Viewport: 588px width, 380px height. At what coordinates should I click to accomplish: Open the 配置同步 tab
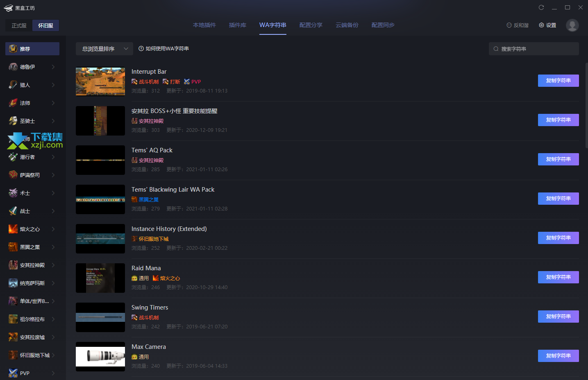383,25
